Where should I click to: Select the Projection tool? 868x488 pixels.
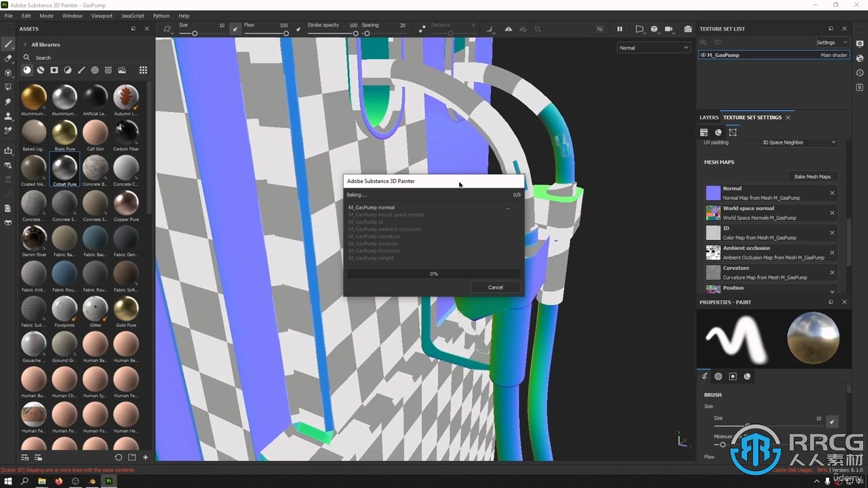pyautogui.click(x=8, y=73)
